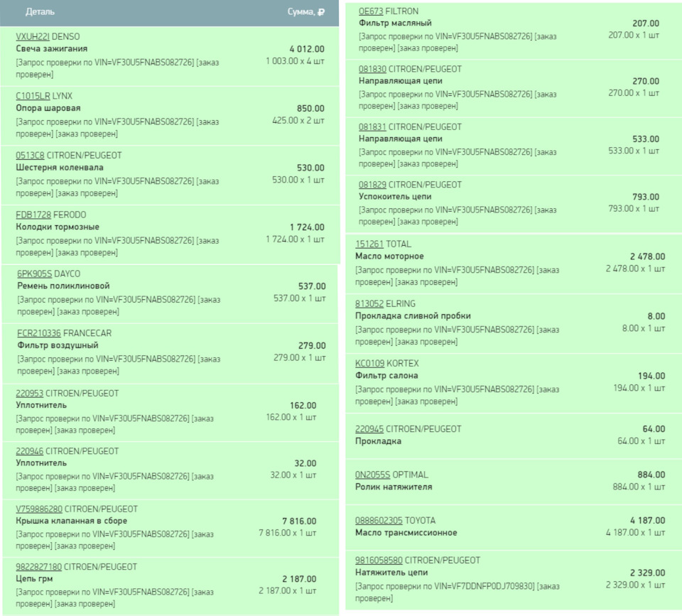The height and width of the screenshot is (616, 682).
Task: Open part number 081830 link
Action: (372, 69)
